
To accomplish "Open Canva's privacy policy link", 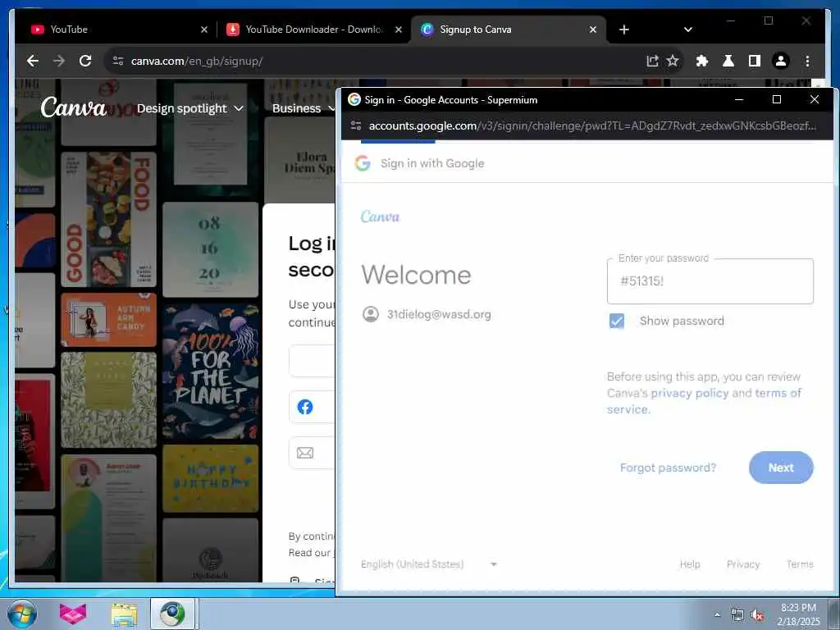I will (x=689, y=393).
